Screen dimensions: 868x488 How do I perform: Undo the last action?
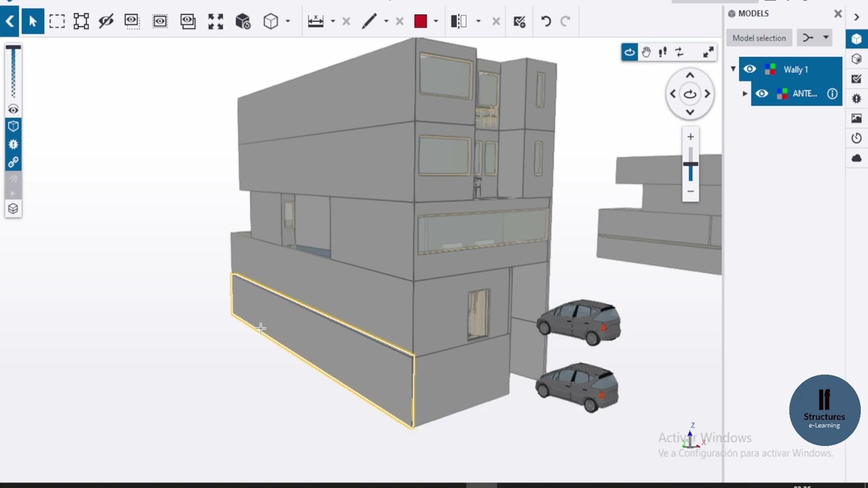546,22
